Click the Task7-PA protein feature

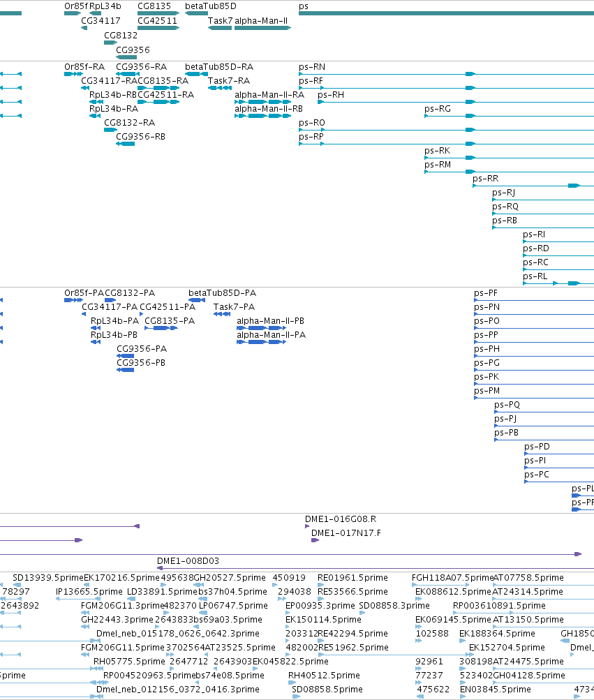tap(222, 314)
